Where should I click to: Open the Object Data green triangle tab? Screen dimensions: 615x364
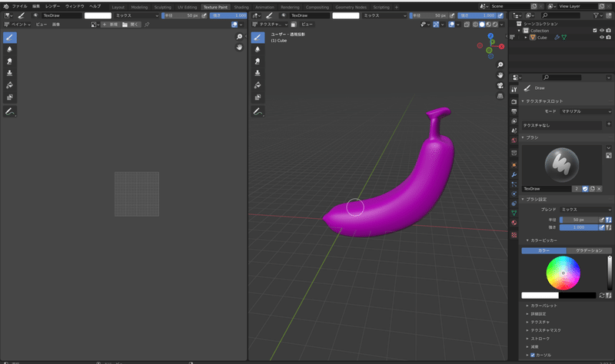click(514, 213)
